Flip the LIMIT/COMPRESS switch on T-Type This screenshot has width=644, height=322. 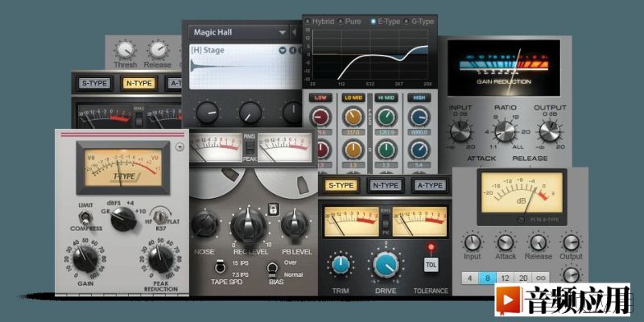85,217
